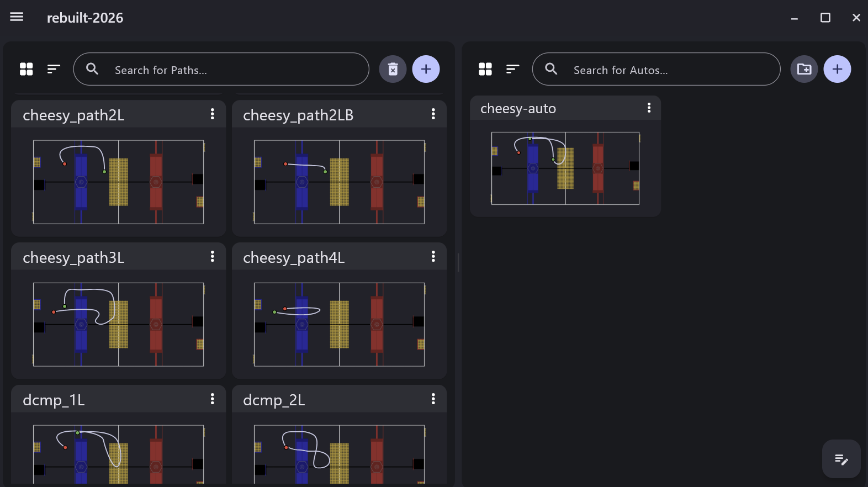Focus the Search for Paths field
This screenshot has height=487, width=868.
point(221,69)
